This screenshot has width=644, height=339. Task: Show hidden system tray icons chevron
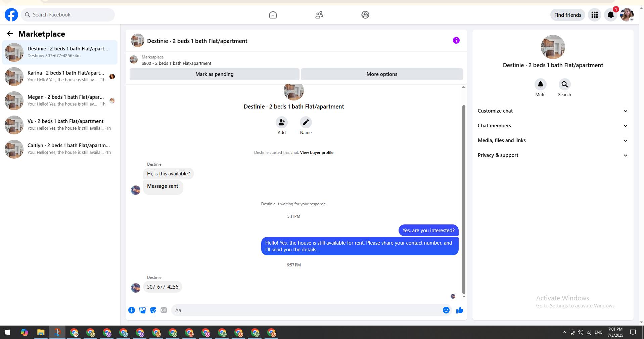564,332
